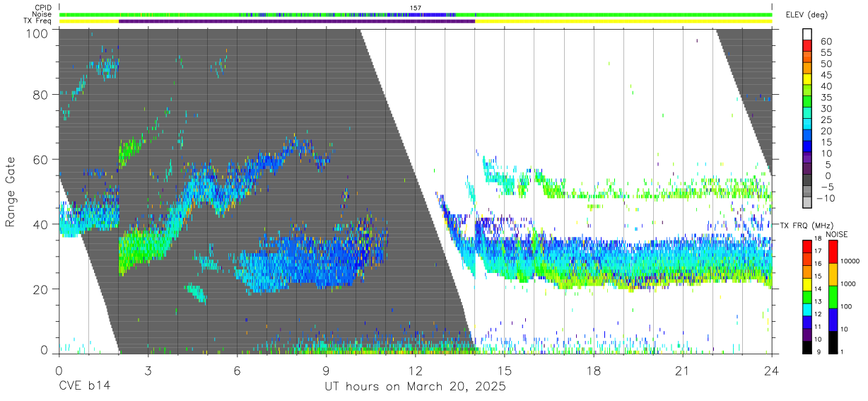Pick the yellow segment of ELEV colorbar

coord(807,80)
